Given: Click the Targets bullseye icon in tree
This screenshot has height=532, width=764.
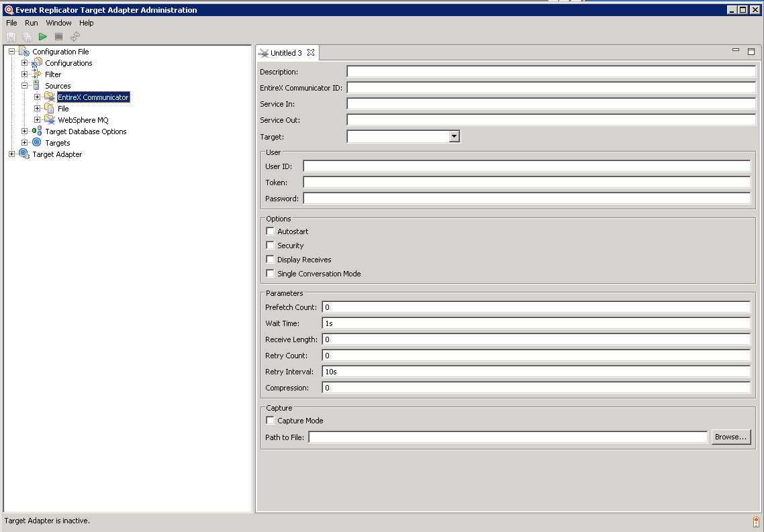Looking at the screenshot, I should pyautogui.click(x=36, y=143).
